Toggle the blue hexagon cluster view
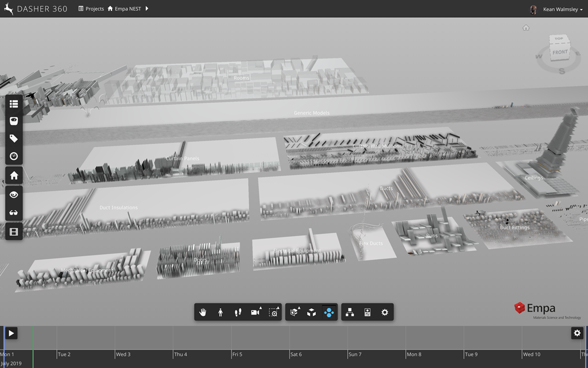This screenshot has height=368, width=588. pyautogui.click(x=328, y=312)
